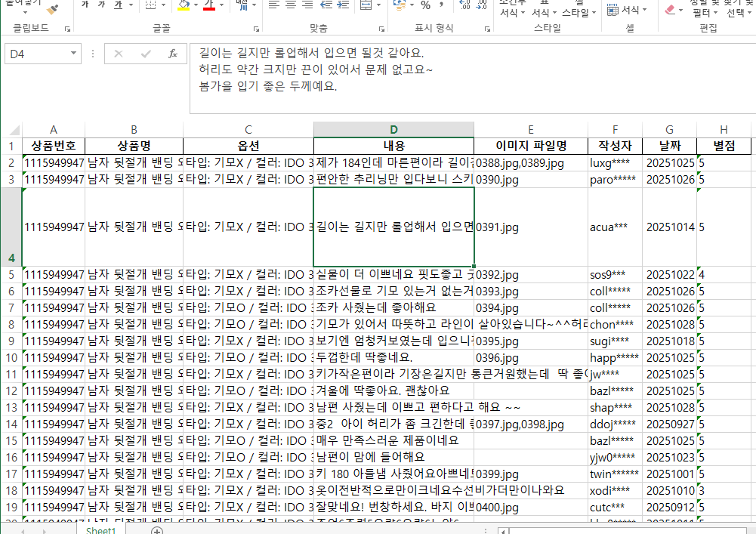Switch to the Sheet1 tab
This screenshot has width=756, height=534.
point(100,529)
